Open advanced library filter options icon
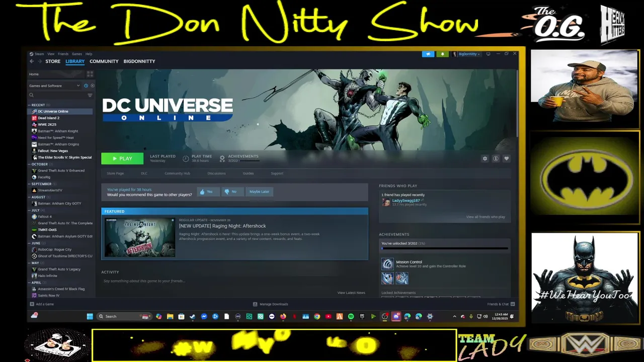This screenshot has width=644, height=362. pyautogui.click(x=90, y=95)
